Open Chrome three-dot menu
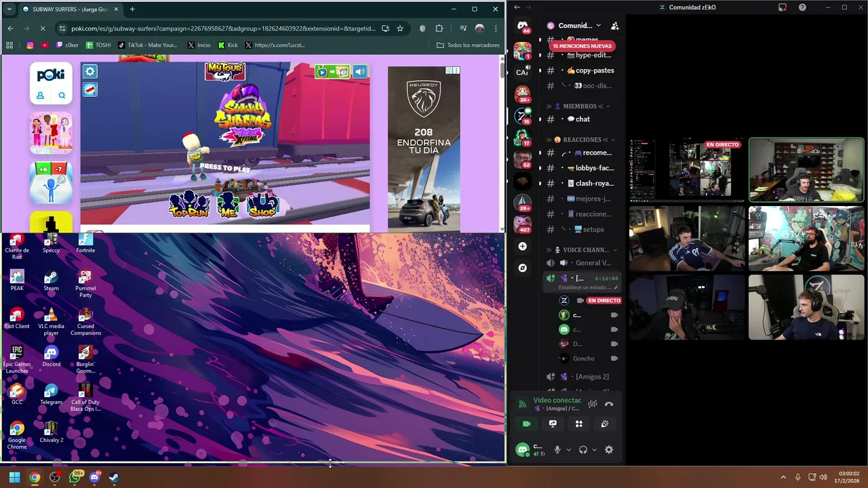The height and width of the screenshot is (488, 868). (x=496, y=28)
